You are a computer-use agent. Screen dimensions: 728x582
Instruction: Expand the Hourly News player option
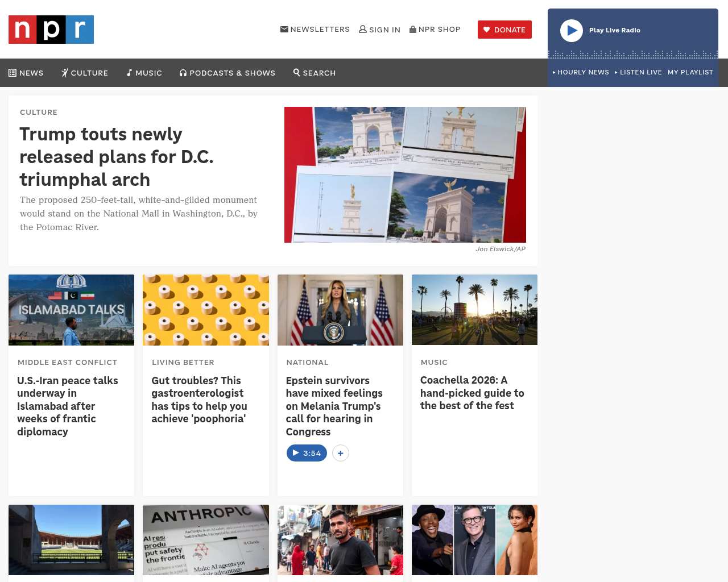click(x=581, y=72)
